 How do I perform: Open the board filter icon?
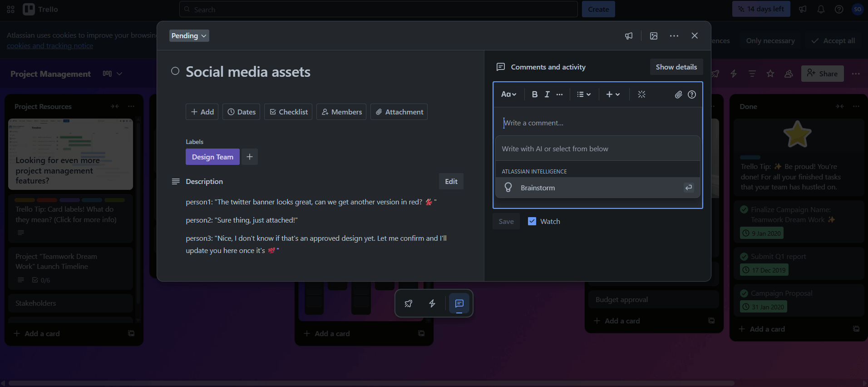coord(752,74)
